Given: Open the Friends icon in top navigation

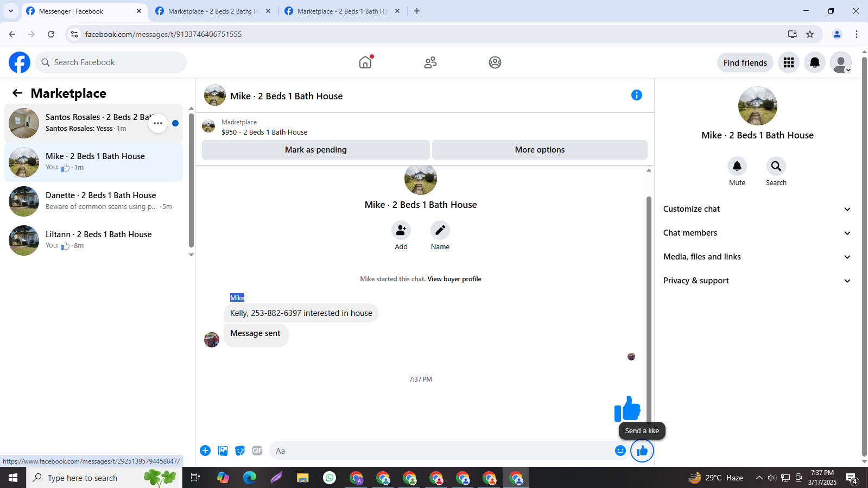Looking at the screenshot, I should tap(430, 62).
